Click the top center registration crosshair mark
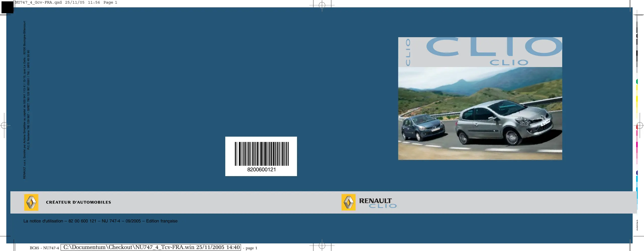Image resolution: width=644 pixels, height=251 pixels. pyautogui.click(x=322, y=5)
